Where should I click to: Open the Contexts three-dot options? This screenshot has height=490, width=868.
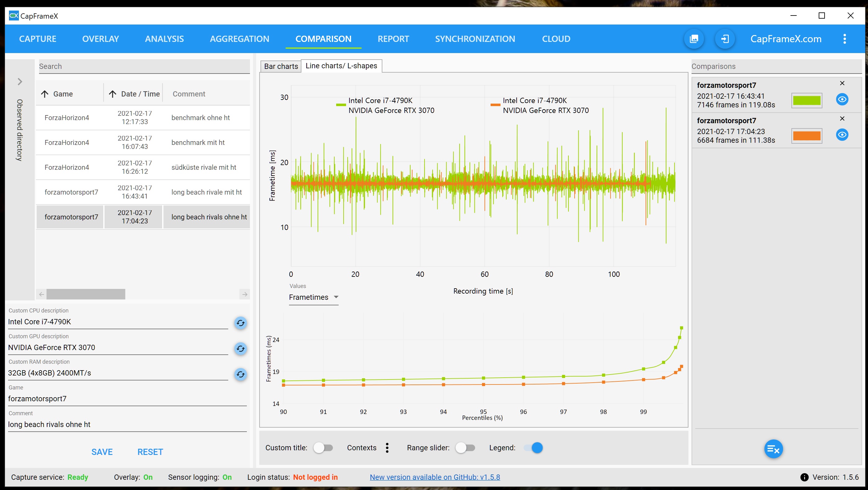point(387,448)
